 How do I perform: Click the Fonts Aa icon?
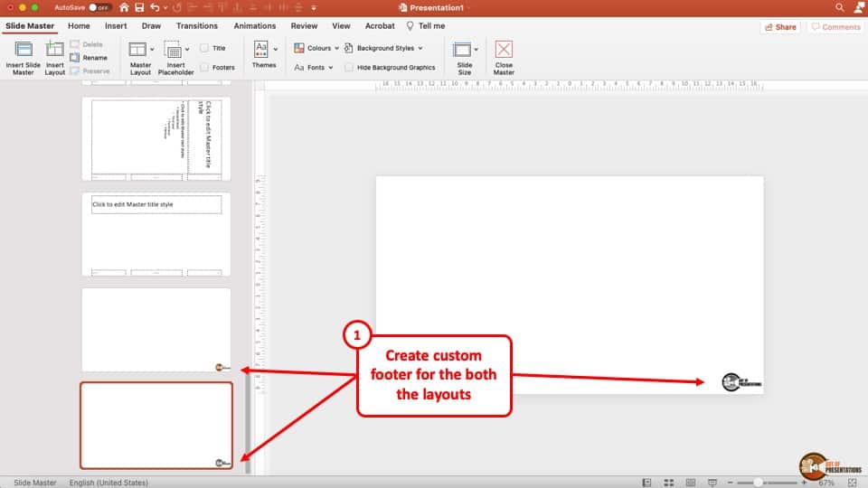pyautogui.click(x=299, y=68)
